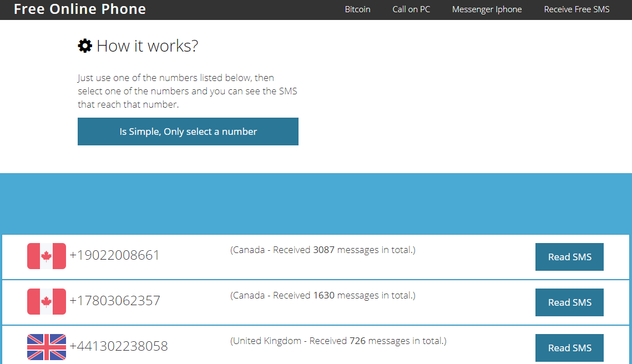The image size is (632, 364).
Task: Click the 'Received 726 messages' United Kingdom text
Action: (338, 341)
